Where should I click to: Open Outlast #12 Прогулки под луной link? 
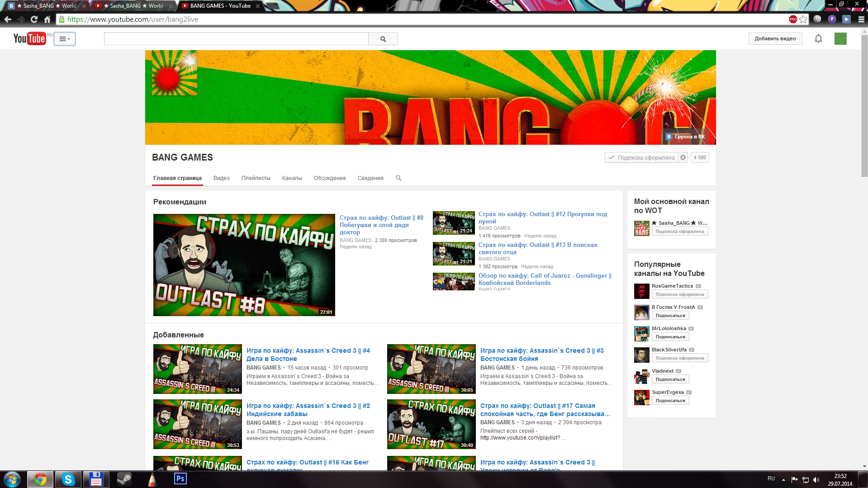(x=543, y=218)
